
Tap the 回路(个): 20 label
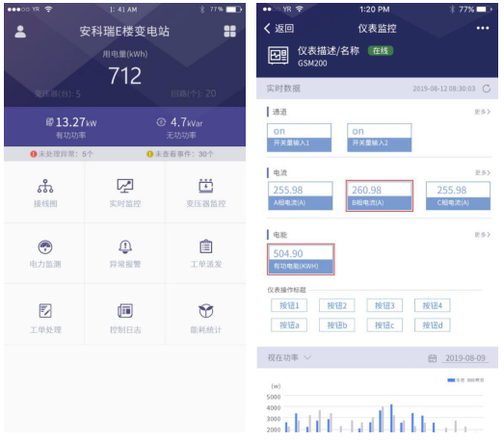pos(194,93)
